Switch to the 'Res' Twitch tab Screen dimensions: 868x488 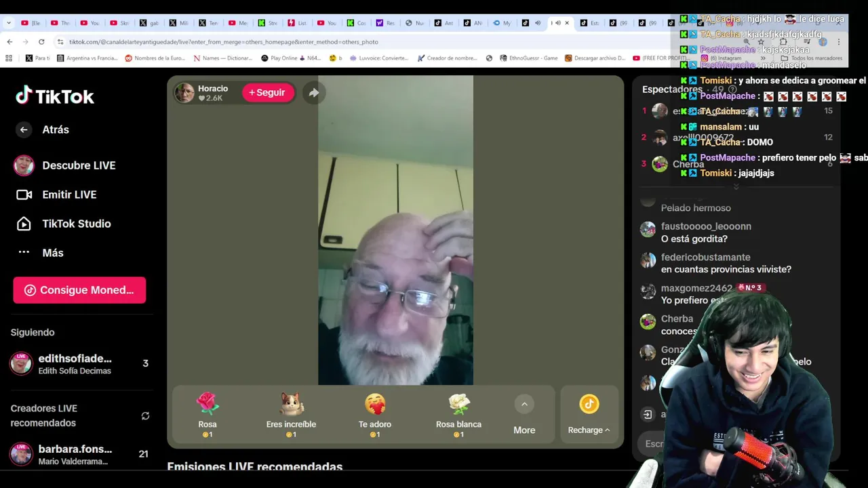pos(385,23)
